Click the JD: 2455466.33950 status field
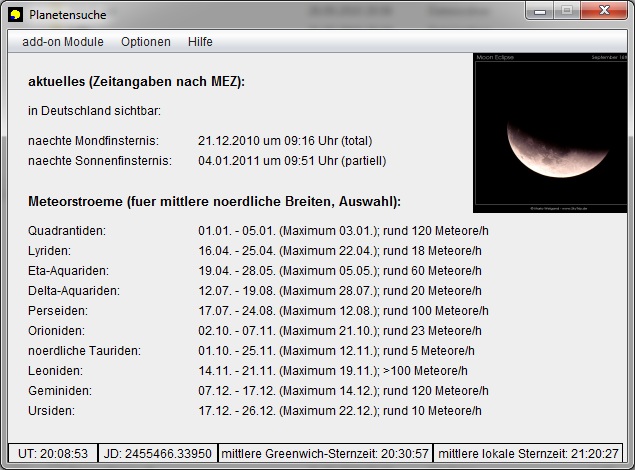The width and height of the screenshot is (635, 470). (x=158, y=453)
